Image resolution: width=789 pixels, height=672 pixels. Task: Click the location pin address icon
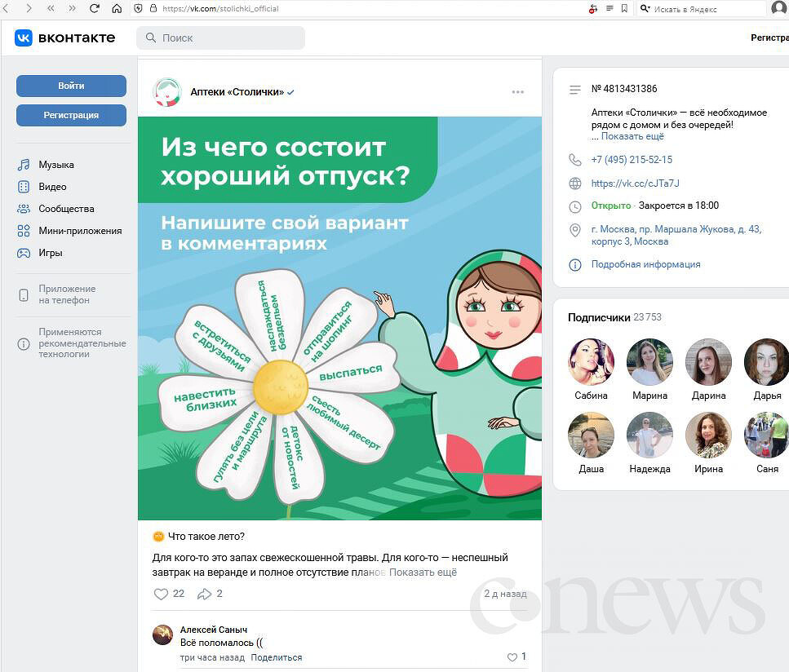pyautogui.click(x=574, y=230)
